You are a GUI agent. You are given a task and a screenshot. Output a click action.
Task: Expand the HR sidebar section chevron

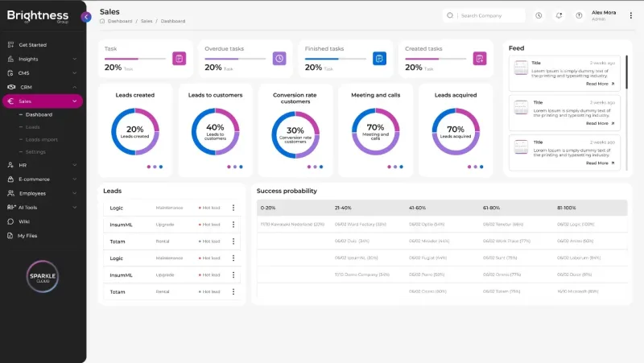74,165
